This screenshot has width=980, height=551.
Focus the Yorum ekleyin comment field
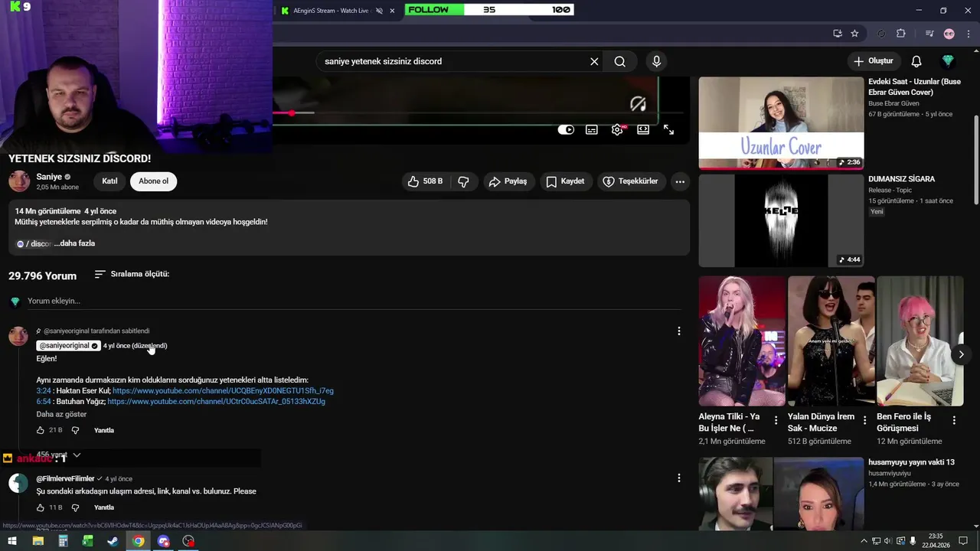pyautogui.click(x=352, y=301)
